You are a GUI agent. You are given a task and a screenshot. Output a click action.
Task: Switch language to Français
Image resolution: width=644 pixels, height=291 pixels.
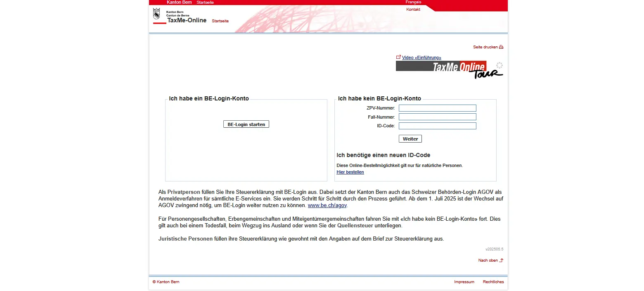pos(413,2)
